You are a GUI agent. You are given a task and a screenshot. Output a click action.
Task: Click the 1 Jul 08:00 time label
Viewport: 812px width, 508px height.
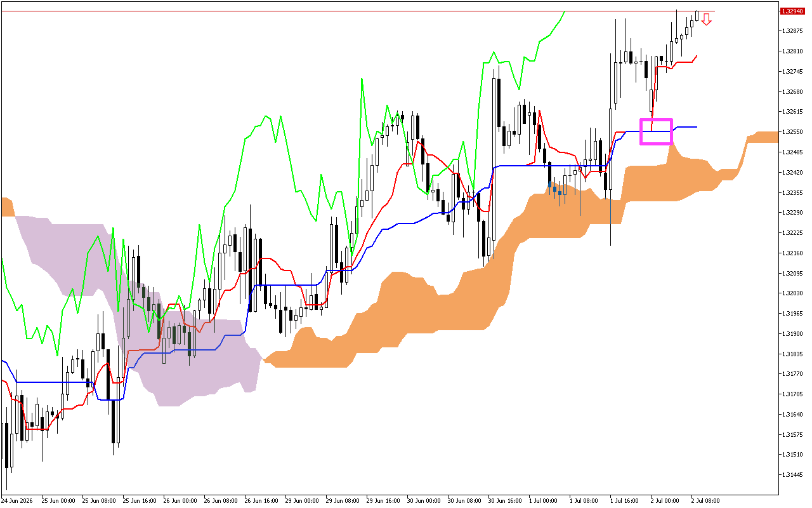tap(585, 500)
